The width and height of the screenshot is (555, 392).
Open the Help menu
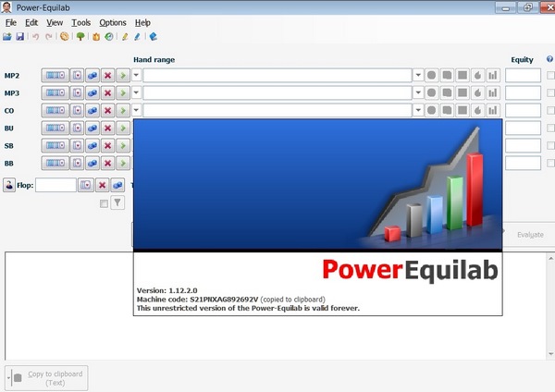pyautogui.click(x=142, y=22)
